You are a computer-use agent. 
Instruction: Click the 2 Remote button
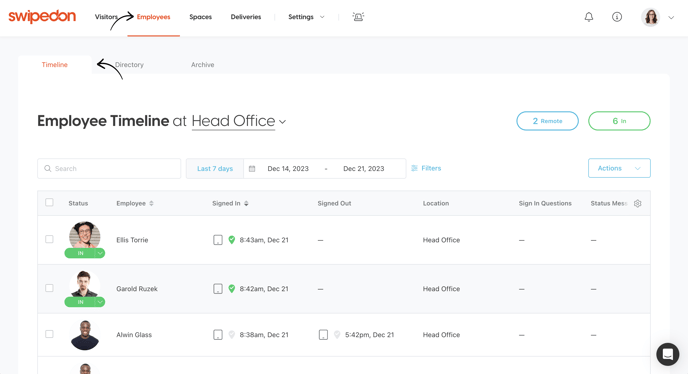point(547,121)
